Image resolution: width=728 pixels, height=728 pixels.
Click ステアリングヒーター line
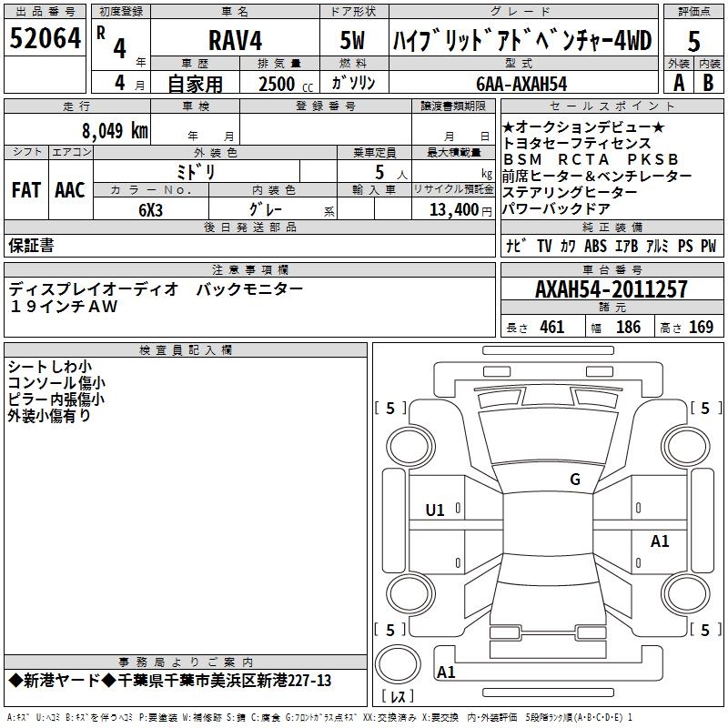tap(571, 192)
